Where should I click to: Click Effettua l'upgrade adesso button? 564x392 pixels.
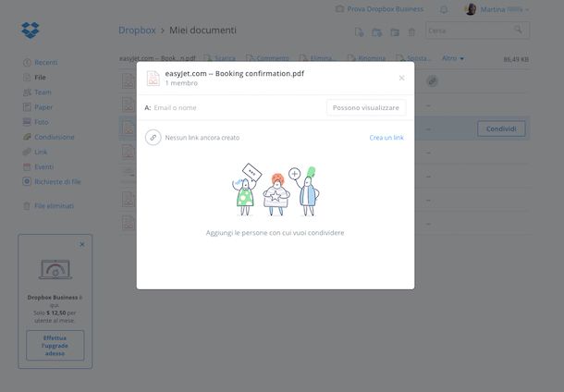click(55, 345)
